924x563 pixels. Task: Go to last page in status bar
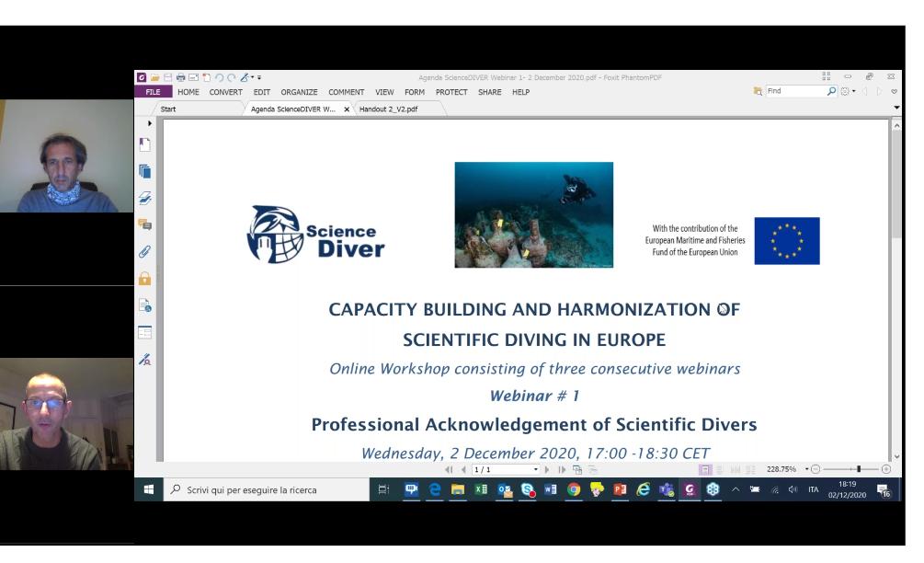(x=562, y=470)
